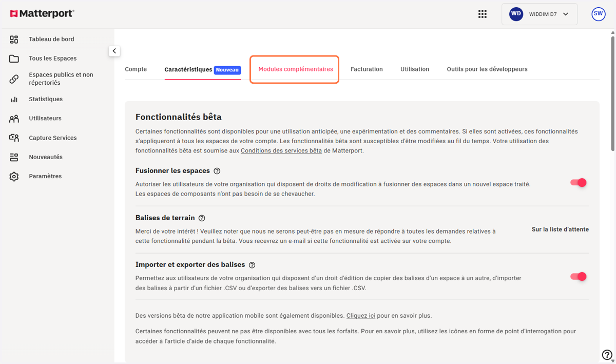The height and width of the screenshot is (364, 616).
Task: Open Espaces publics et non répertoriés
Action: pyautogui.click(x=61, y=79)
